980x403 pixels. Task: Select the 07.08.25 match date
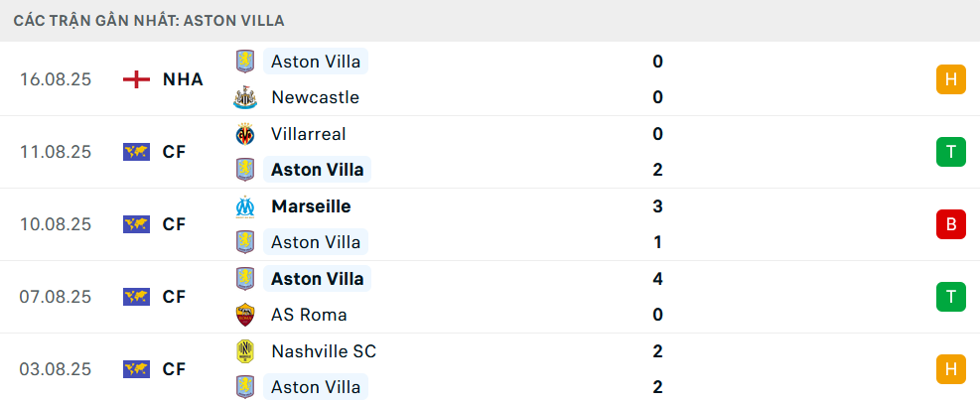56,296
